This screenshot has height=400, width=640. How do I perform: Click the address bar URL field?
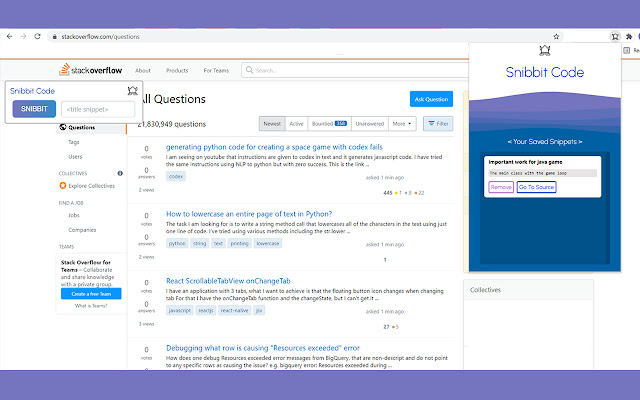pos(306,37)
